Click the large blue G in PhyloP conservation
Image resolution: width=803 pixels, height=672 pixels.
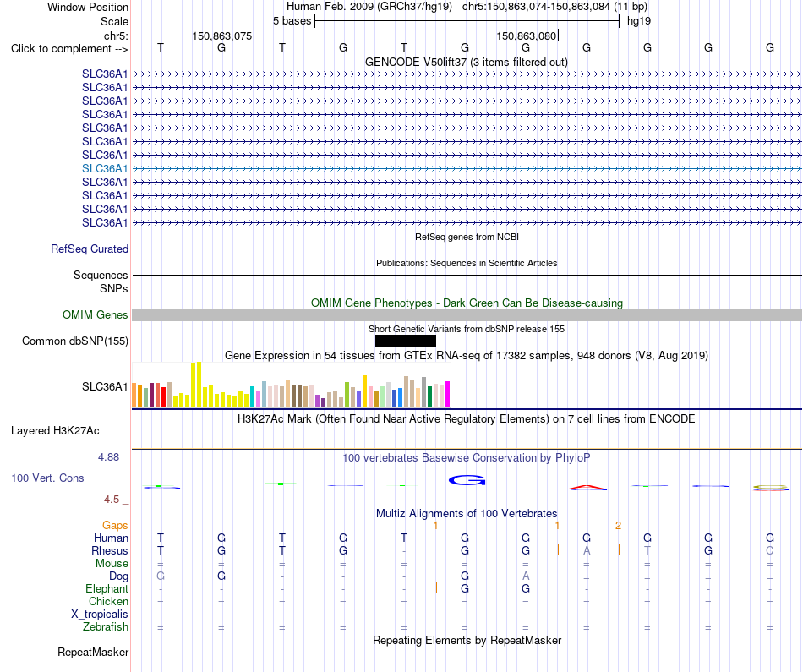[467, 480]
